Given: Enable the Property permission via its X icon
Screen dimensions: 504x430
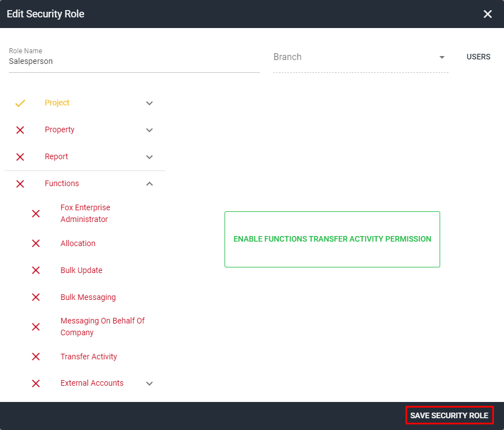Looking at the screenshot, I should 20,130.
